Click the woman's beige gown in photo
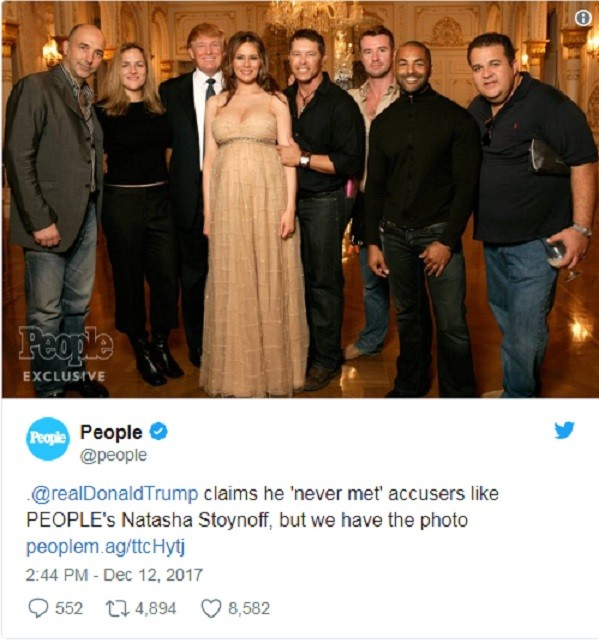 point(253,254)
